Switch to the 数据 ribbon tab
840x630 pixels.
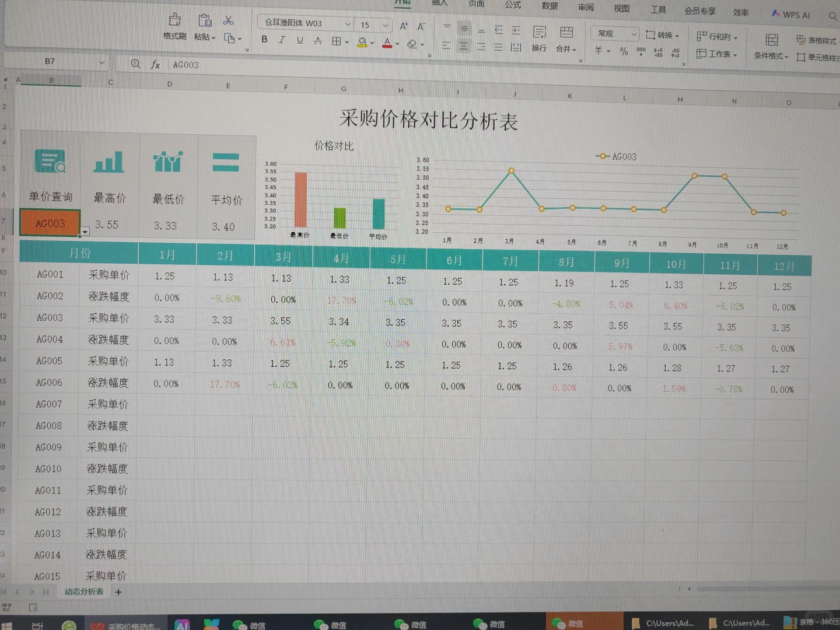[x=549, y=6]
